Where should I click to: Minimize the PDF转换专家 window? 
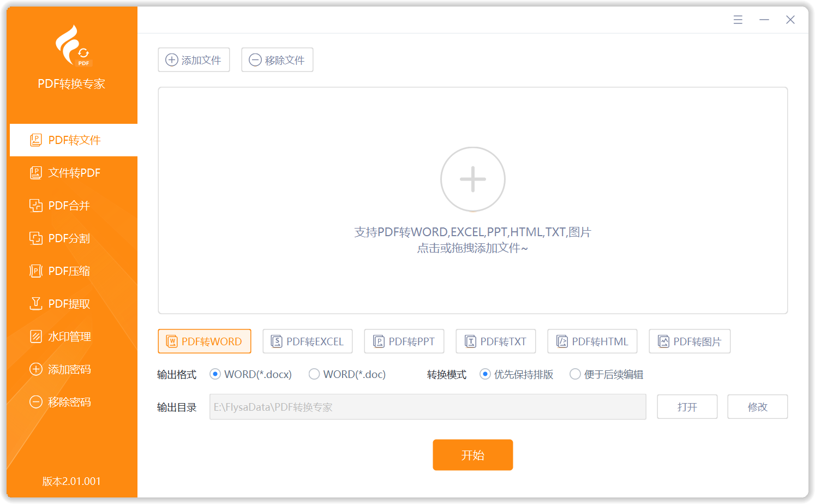(x=764, y=20)
